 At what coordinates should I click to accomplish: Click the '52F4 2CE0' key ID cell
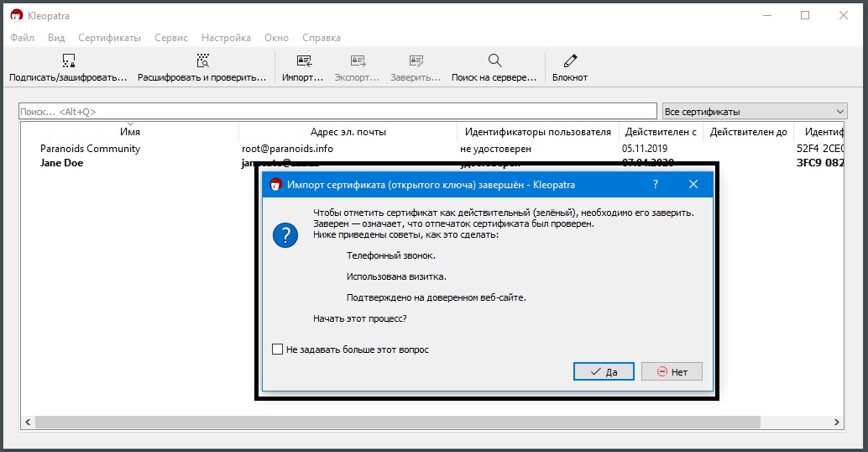[x=820, y=149]
